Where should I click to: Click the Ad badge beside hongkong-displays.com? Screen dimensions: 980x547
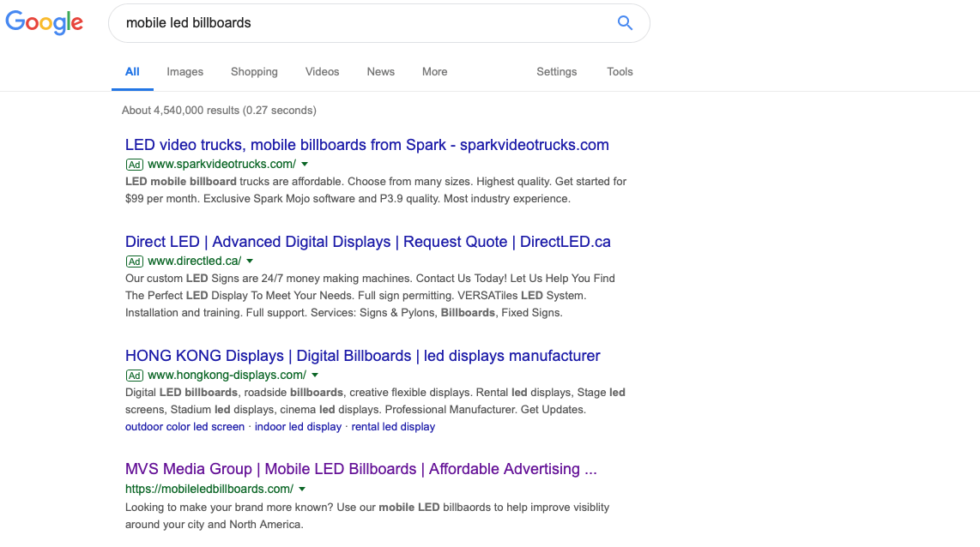click(135, 376)
